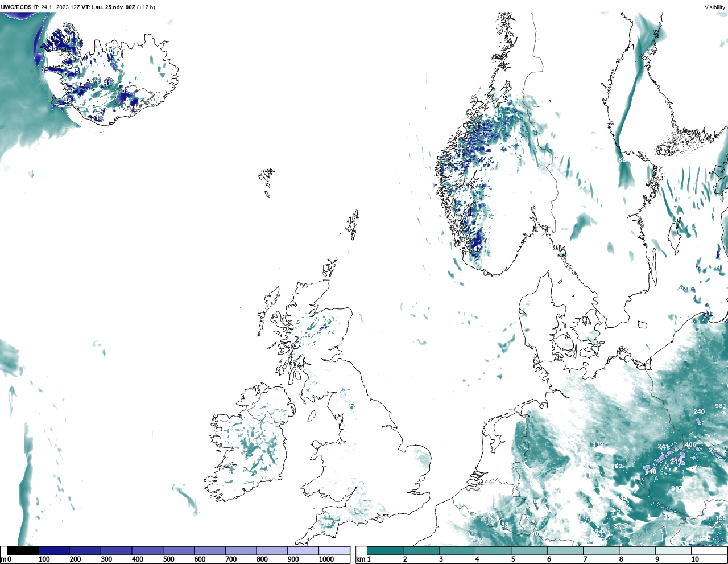Choose the 9–10 km near-white legend segment

(x=673, y=550)
